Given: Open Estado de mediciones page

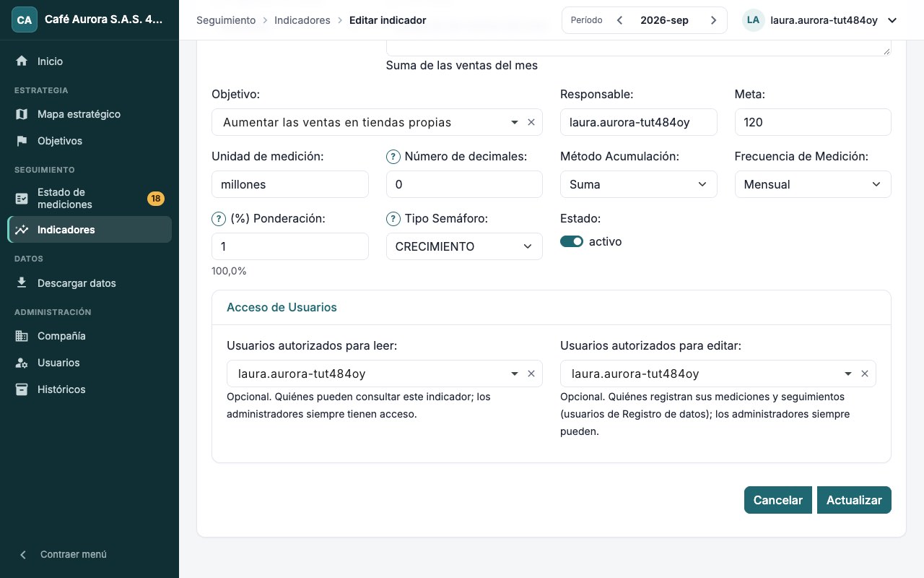Looking at the screenshot, I should click(x=90, y=198).
